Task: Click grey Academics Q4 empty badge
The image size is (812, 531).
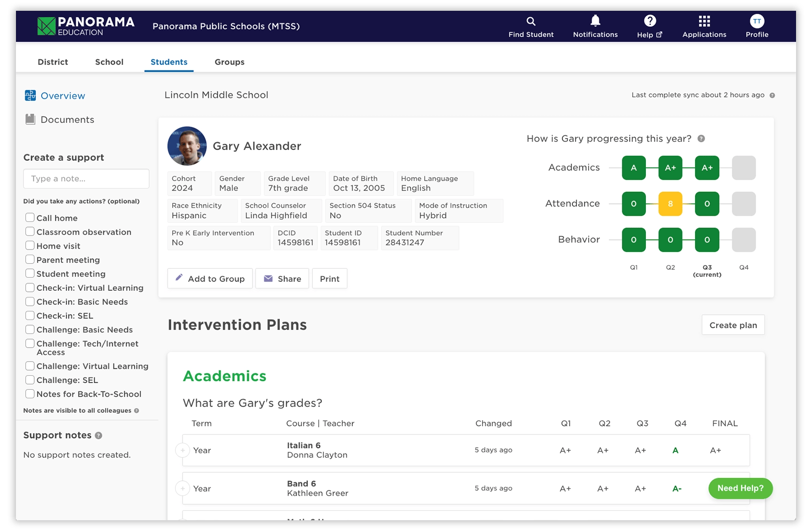Action: coord(744,168)
